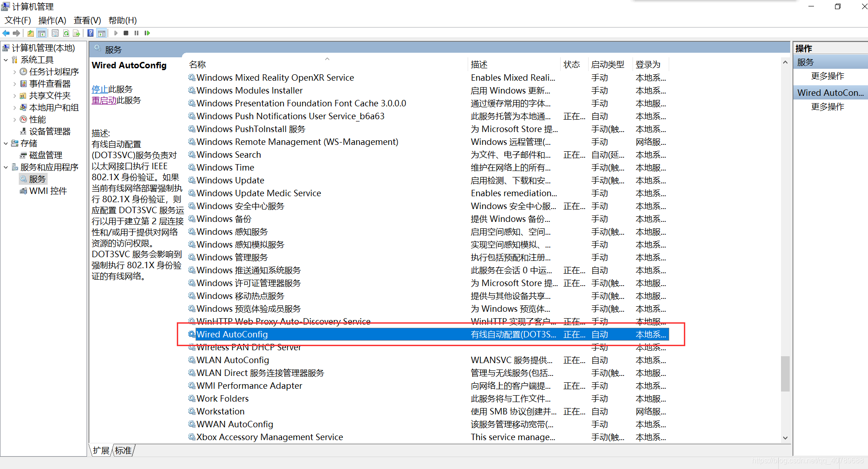Sort by the 登录为 column header

click(651, 65)
